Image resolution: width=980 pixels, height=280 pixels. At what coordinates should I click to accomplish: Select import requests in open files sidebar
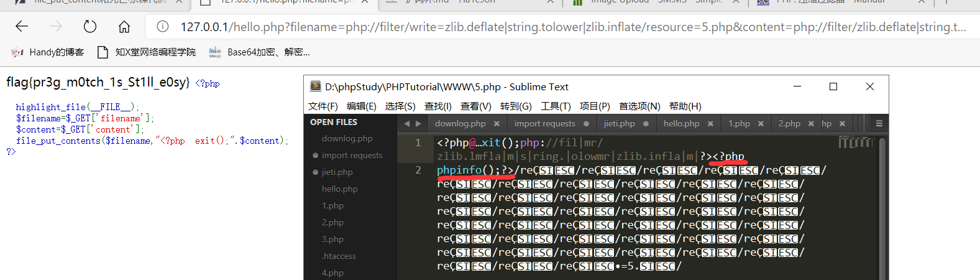point(352,155)
